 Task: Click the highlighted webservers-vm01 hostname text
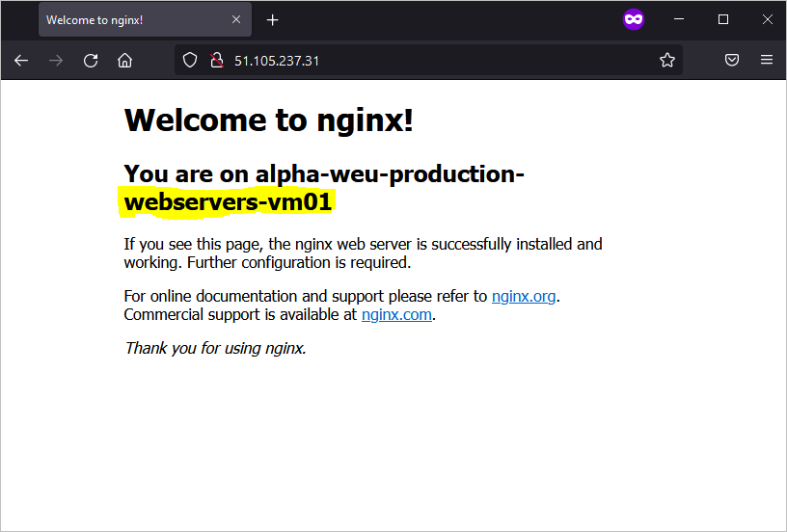(x=228, y=202)
